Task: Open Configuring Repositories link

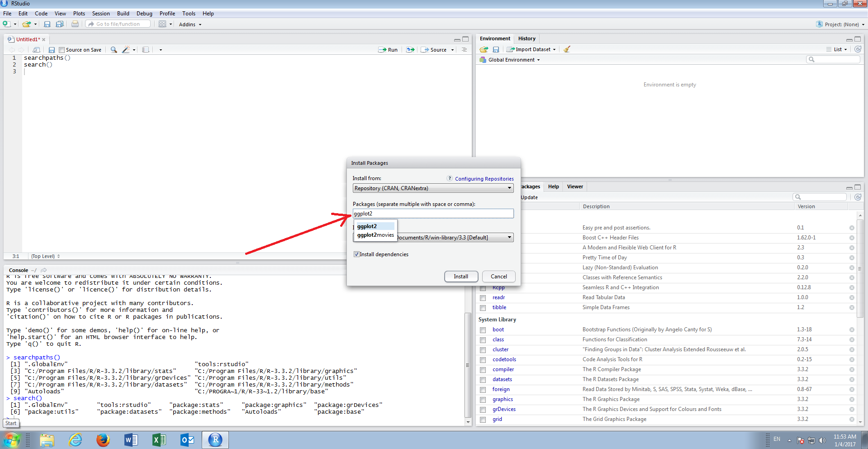Action: click(x=484, y=179)
